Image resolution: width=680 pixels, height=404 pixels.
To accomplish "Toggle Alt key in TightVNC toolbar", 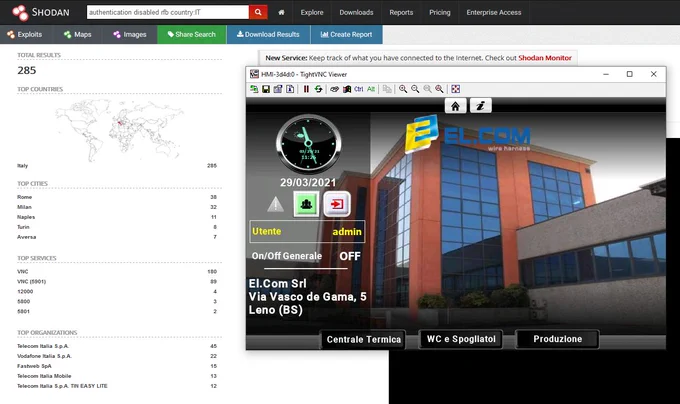I will coord(371,89).
